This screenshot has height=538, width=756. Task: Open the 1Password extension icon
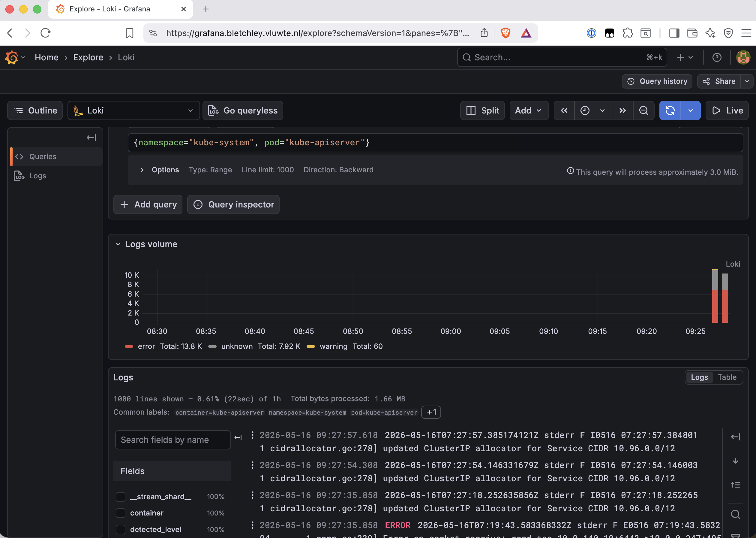(592, 33)
